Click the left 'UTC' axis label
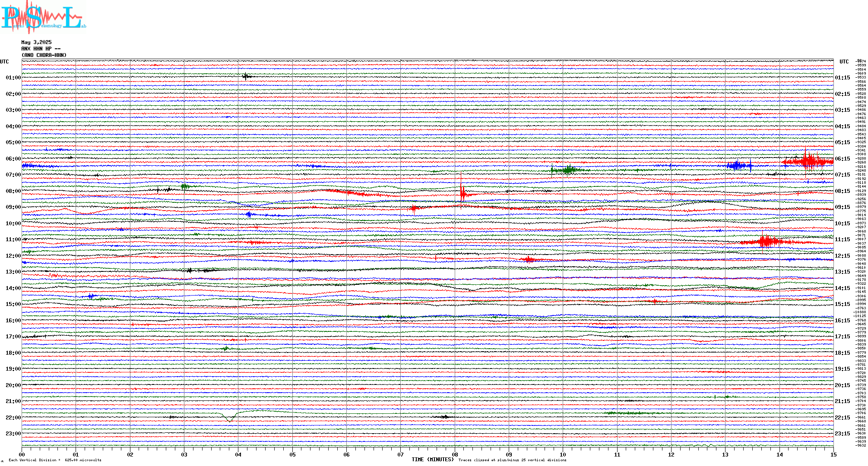Viewport: 868px width, 466px height. click(x=4, y=62)
